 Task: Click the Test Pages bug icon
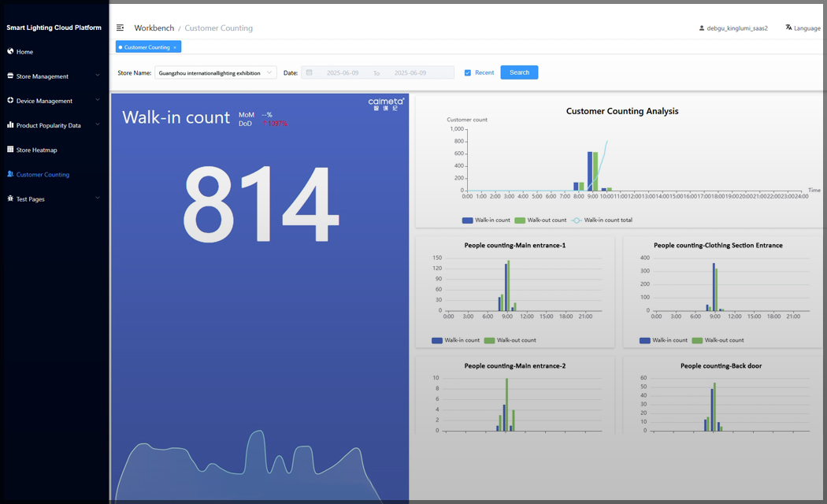[10, 198]
